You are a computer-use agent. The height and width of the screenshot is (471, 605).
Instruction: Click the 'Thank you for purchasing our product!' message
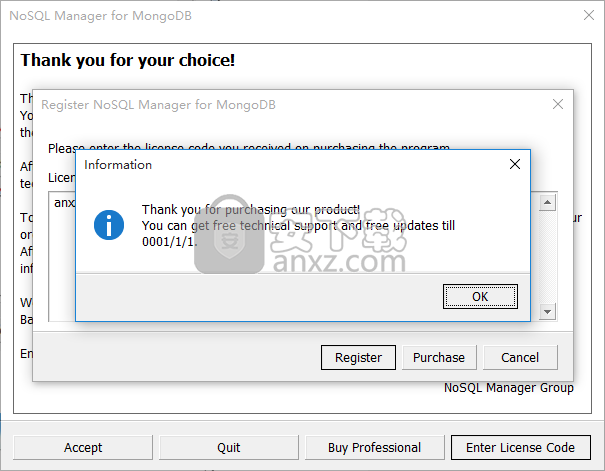click(251, 209)
